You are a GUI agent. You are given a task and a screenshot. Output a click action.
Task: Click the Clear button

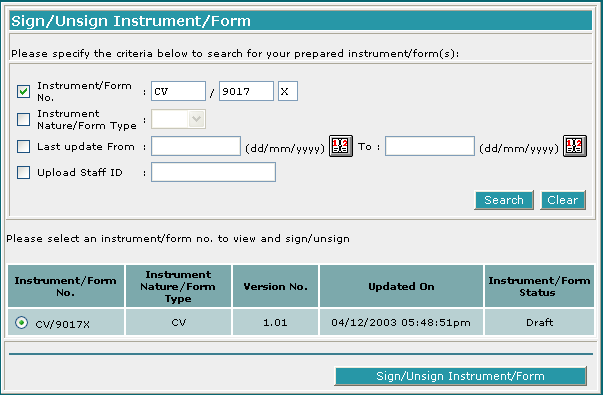563,200
